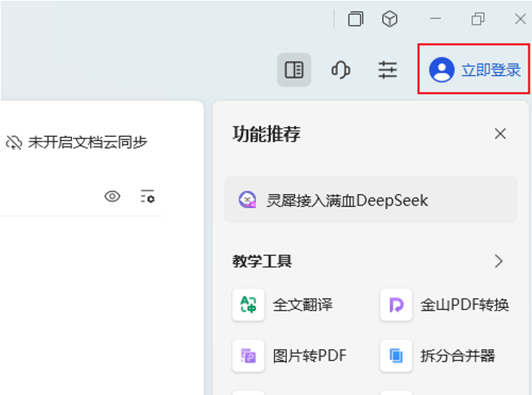Image resolution: width=532 pixels, height=395 pixels.
Task: Open the list settings icon beside the eye
Action: click(147, 196)
